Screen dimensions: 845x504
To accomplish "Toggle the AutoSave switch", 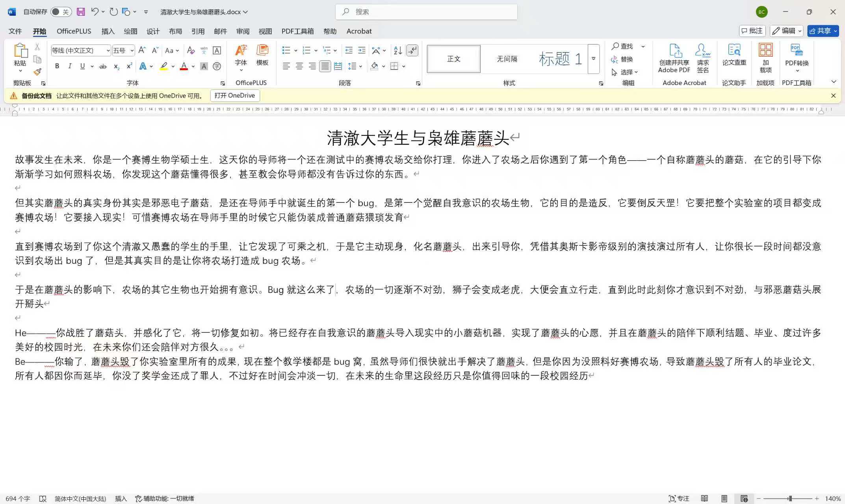I will point(61,12).
